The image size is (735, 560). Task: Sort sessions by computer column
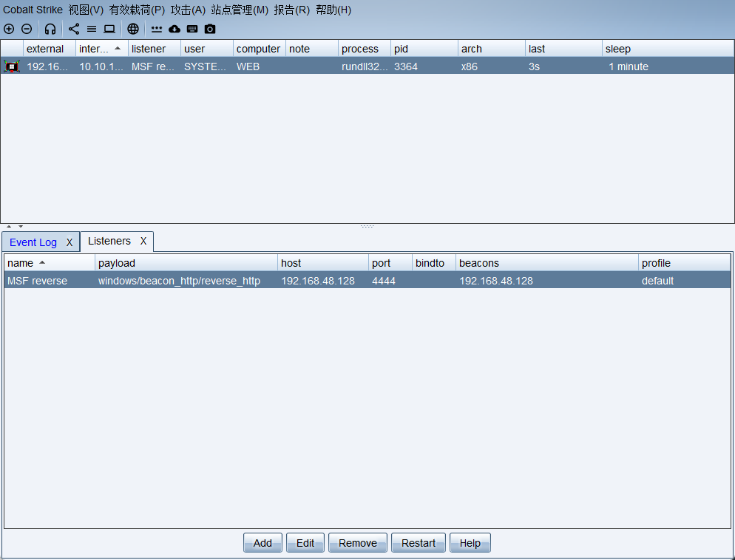(260, 49)
